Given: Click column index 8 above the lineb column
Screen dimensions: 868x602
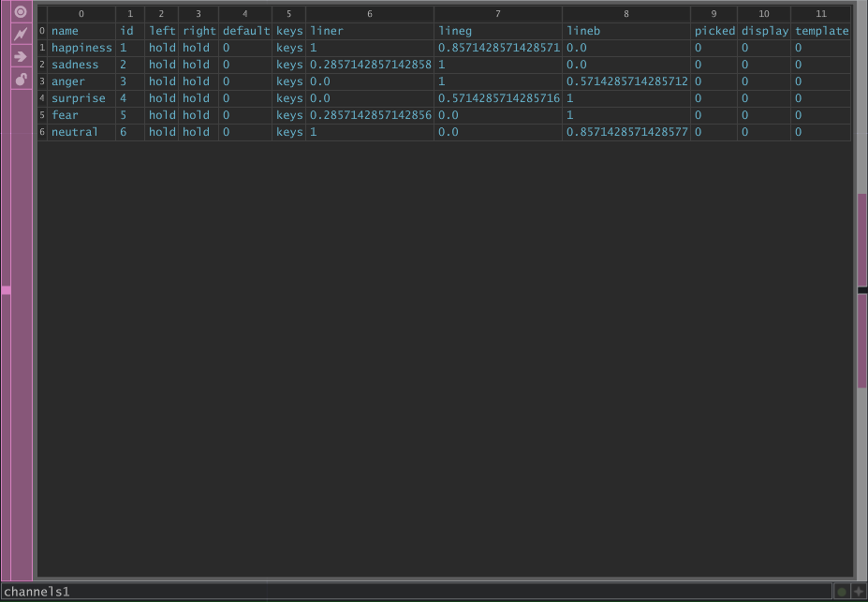Looking at the screenshot, I should pyautogui.click(x=626, y=14).
